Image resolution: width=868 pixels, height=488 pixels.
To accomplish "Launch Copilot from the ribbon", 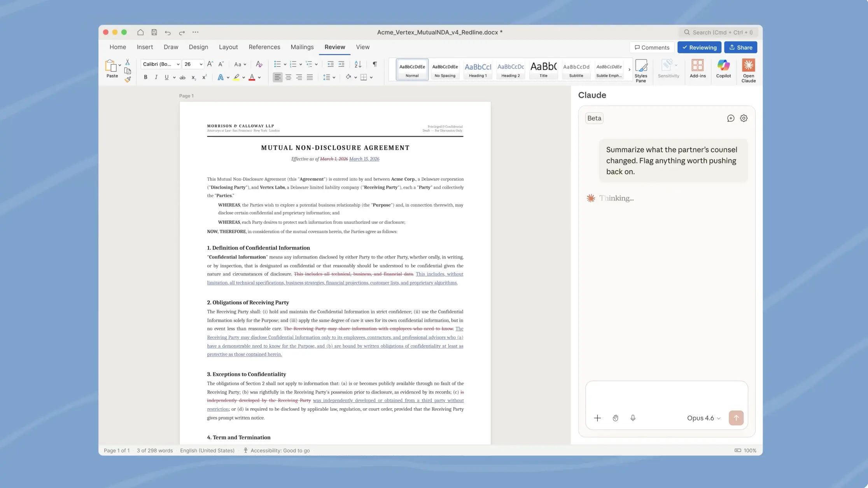I will [723, 70].
